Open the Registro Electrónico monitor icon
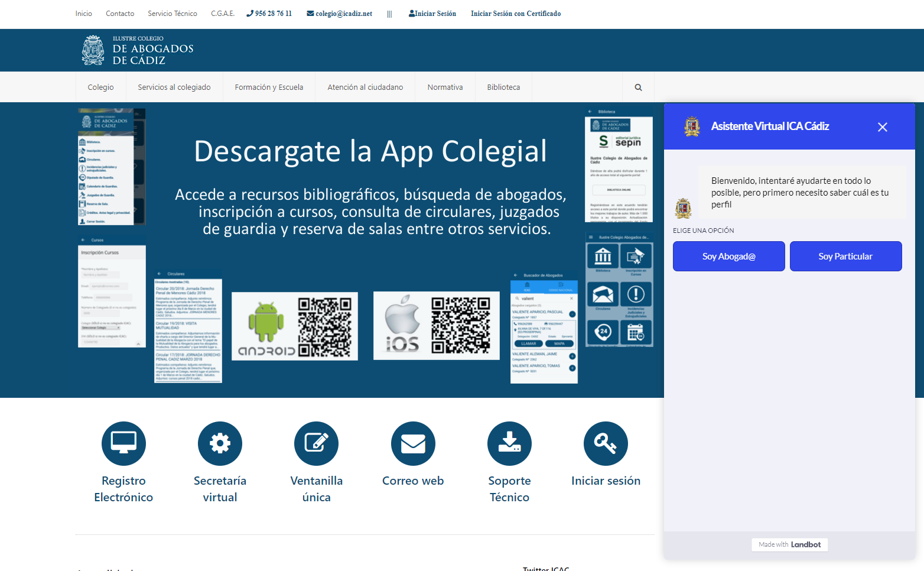924x571 pixels. pos(123,443)
